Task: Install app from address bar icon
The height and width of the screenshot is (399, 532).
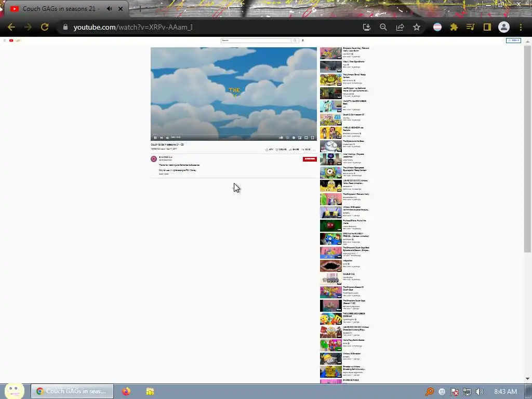Action: pos(366,27)
